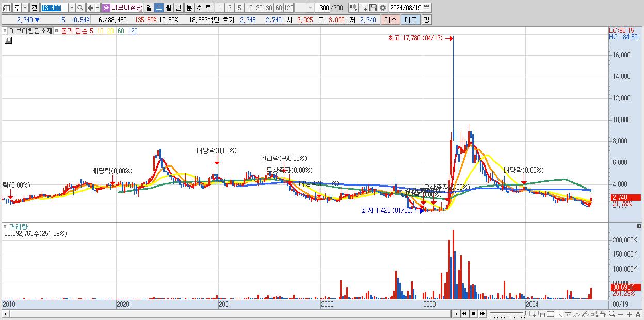Click the add line indicator icon
Image resolution: width=644 pixels, height=320 pixels.
coord(363,8)
